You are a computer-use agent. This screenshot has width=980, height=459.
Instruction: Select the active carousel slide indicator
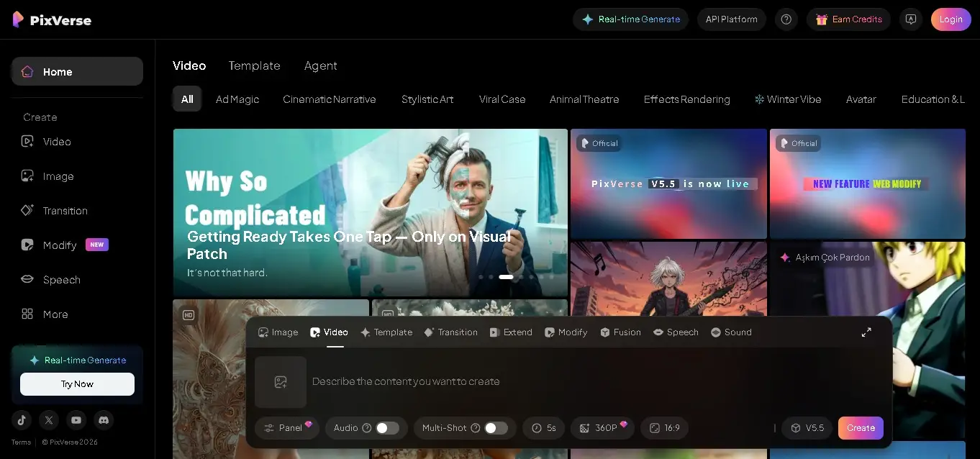[x=506, y=277]
